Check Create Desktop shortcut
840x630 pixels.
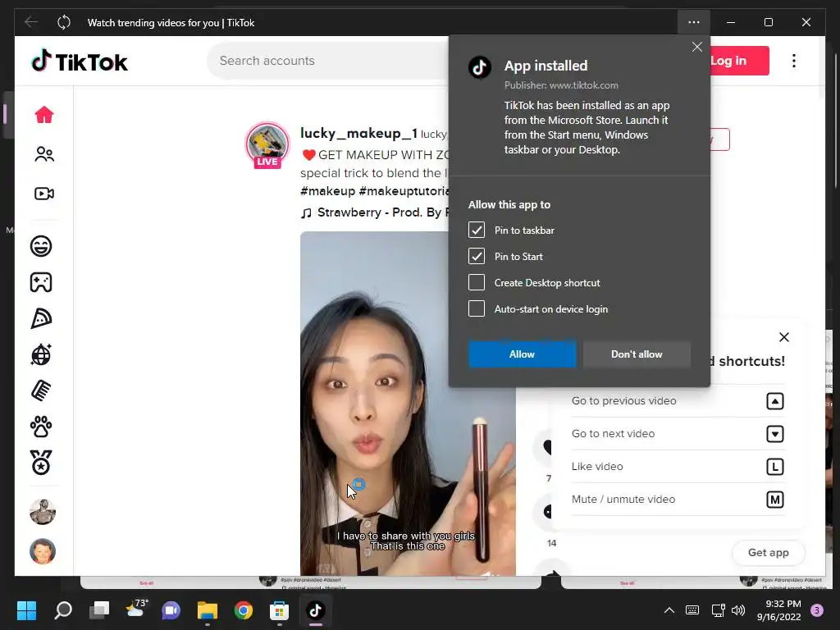pos(477,282)
